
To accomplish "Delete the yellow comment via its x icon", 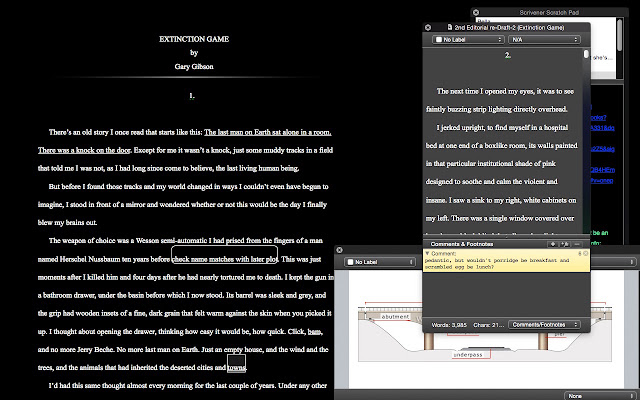I will (x=585, y=253).
